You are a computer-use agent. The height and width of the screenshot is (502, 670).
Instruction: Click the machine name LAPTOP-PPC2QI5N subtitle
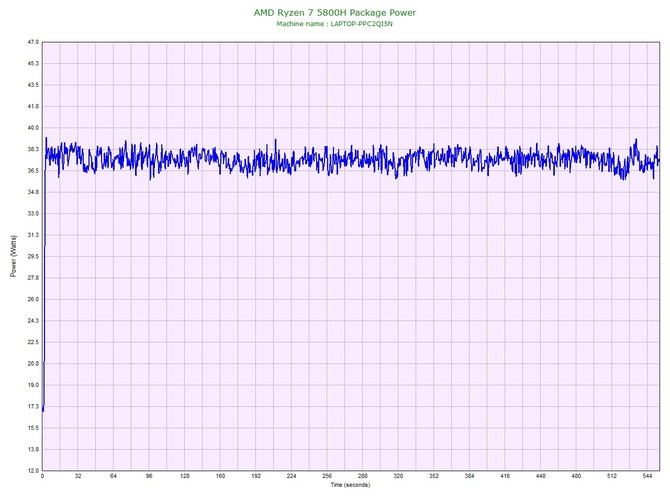click(335, 24)
